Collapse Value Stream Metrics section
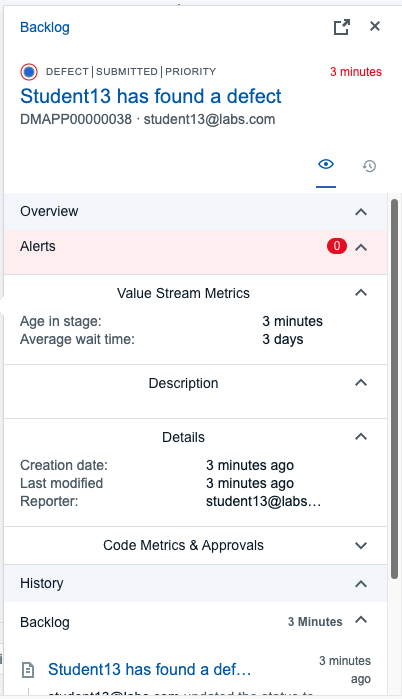 [361, 293]
